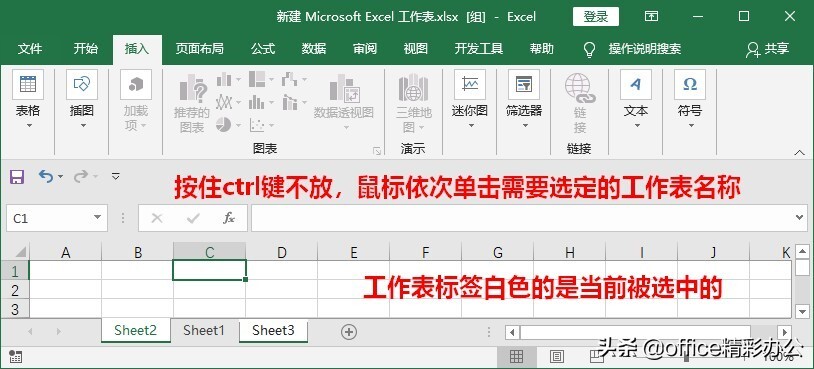Click the 登录 sign-in button
814x369 pixels.
click(x=596, y=17)
